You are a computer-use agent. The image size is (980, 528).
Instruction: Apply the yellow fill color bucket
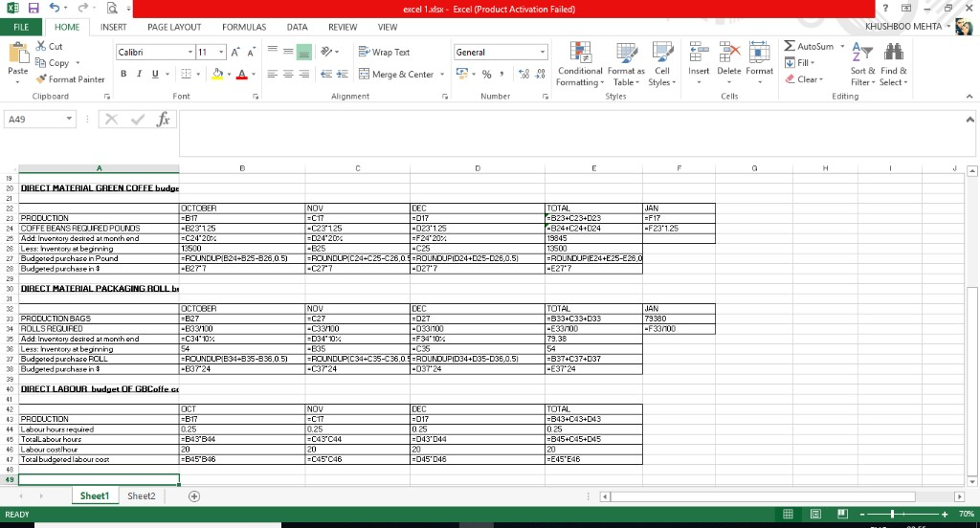click(217, 74)
